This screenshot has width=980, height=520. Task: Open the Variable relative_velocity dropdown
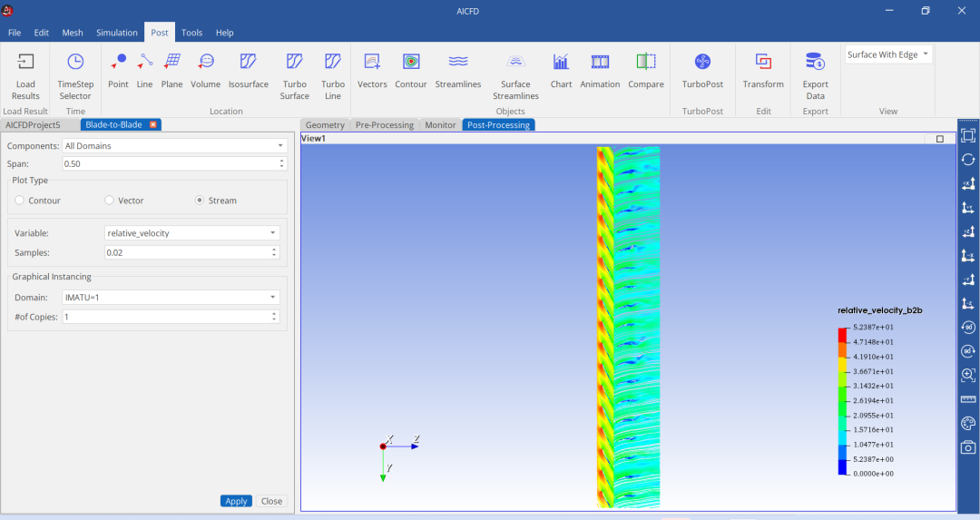pos(191,233)
